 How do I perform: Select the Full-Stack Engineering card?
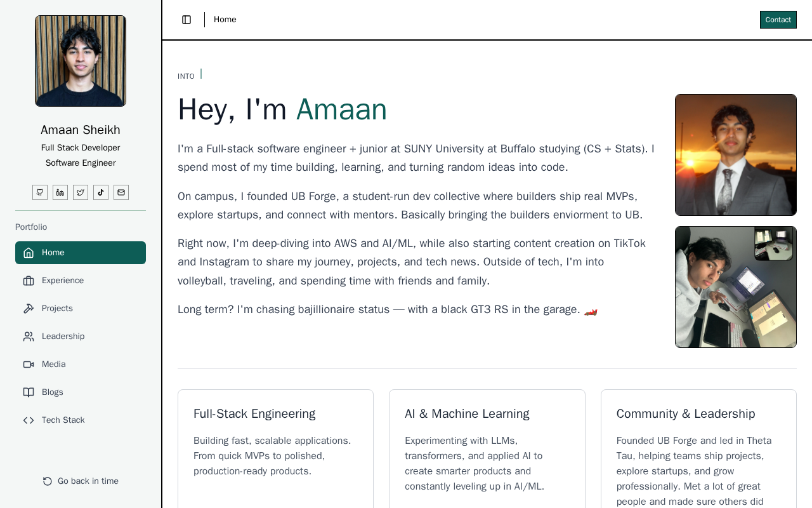coord(275,444)
